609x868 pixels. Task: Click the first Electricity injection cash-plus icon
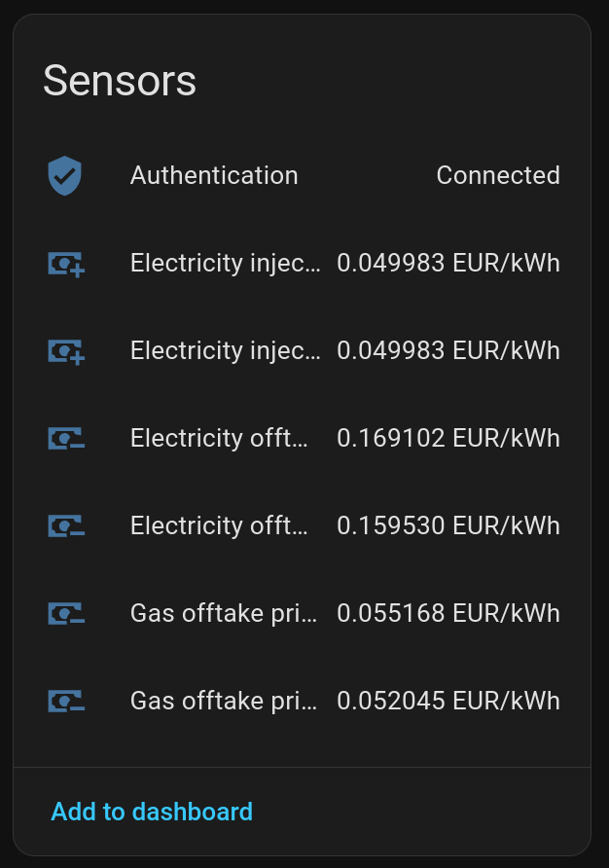click(66, 264)
